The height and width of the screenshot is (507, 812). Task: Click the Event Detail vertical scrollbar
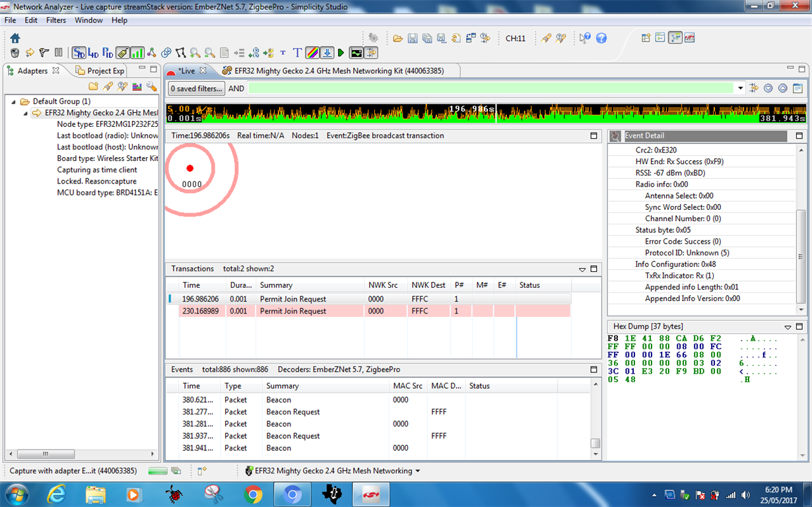point(801,257)
